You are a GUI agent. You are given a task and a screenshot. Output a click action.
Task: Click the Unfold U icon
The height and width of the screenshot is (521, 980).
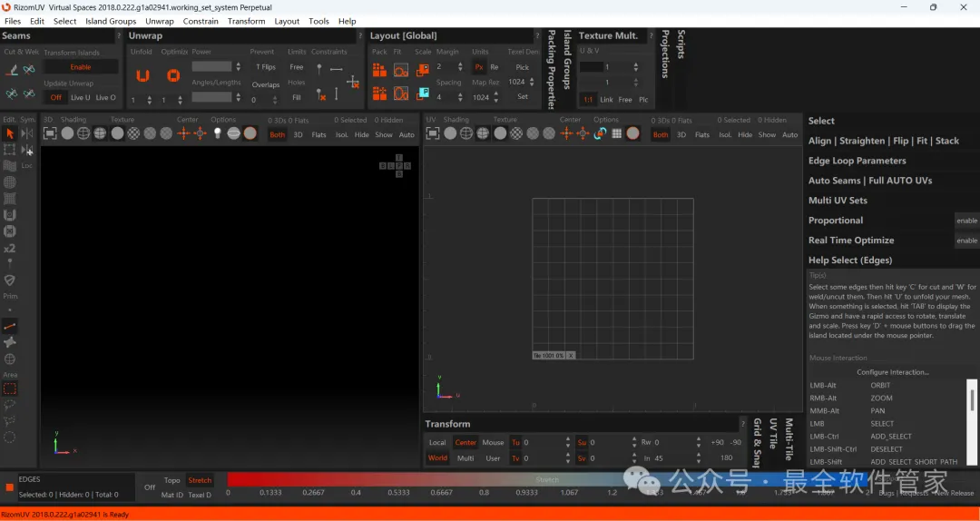143,75
